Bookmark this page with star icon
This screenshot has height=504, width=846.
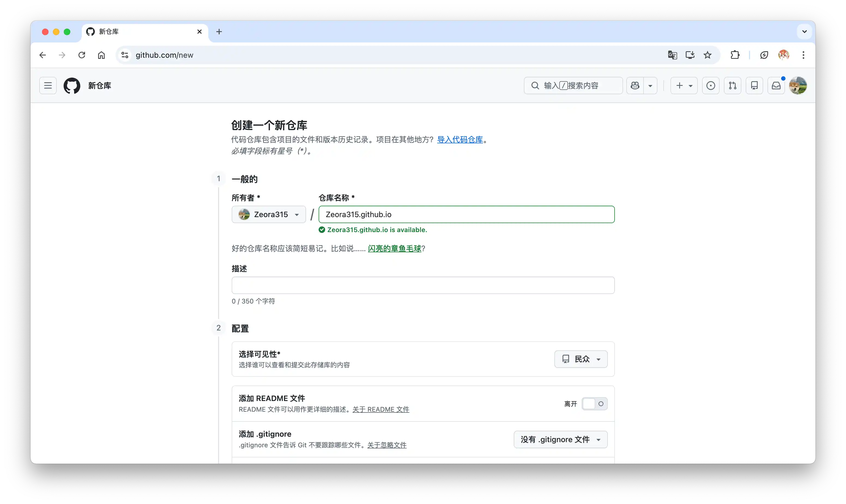click(707, 55)
